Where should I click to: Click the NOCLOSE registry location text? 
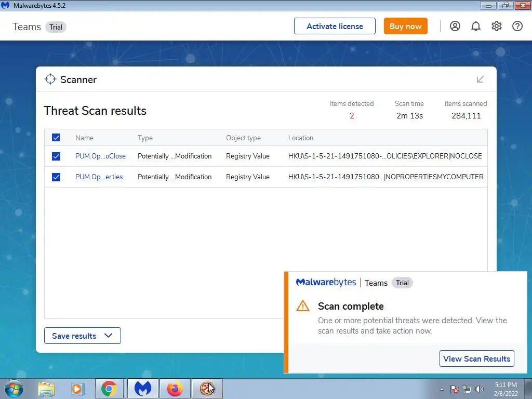click(385, 156)
